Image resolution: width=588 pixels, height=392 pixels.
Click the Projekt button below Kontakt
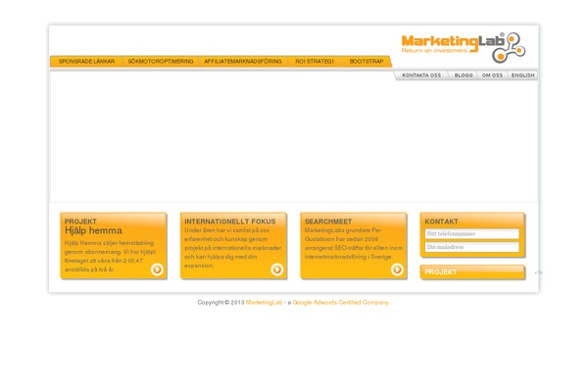472,272
